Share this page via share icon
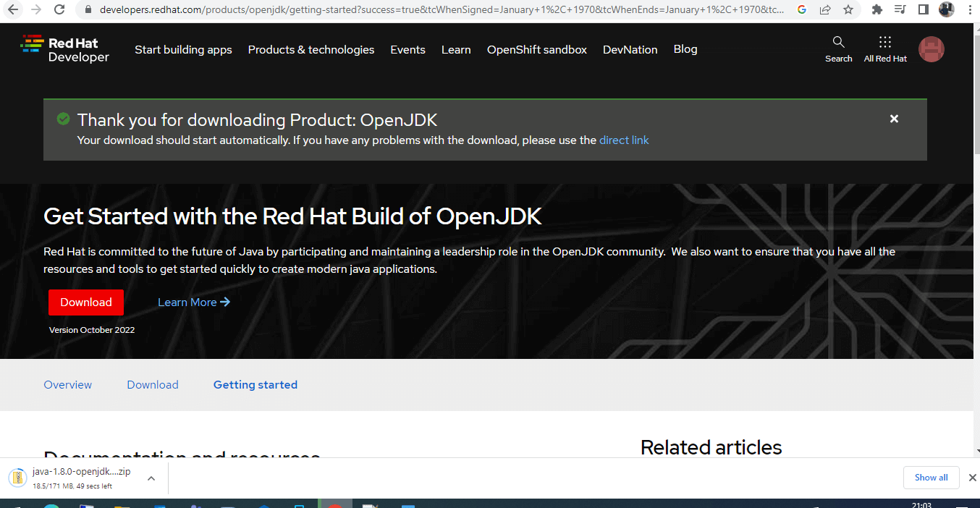This screenshot has height=508, width=980. 825,10
